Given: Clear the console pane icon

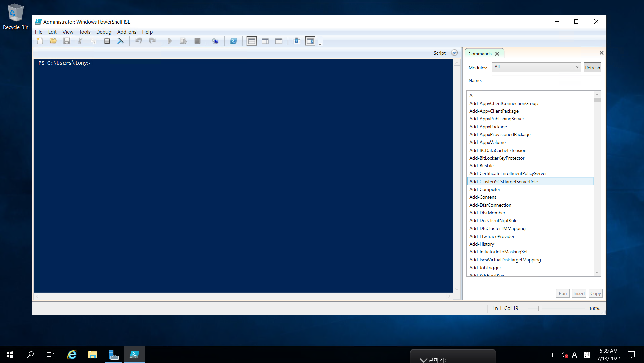Looking at the screenshot, I should pos(120,41).
